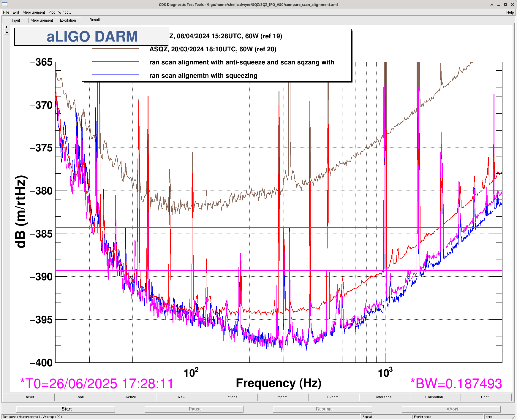Click the Pause button
The height and width of the screenshot is (420, 517).
click(194, 409)
